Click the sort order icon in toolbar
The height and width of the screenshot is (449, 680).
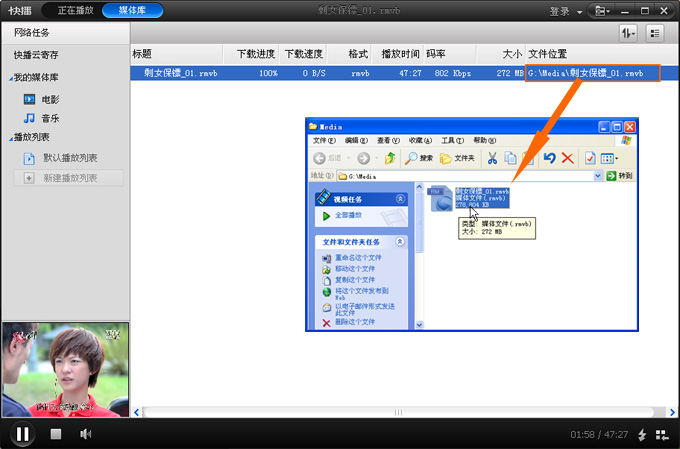[x=627, y=33]
